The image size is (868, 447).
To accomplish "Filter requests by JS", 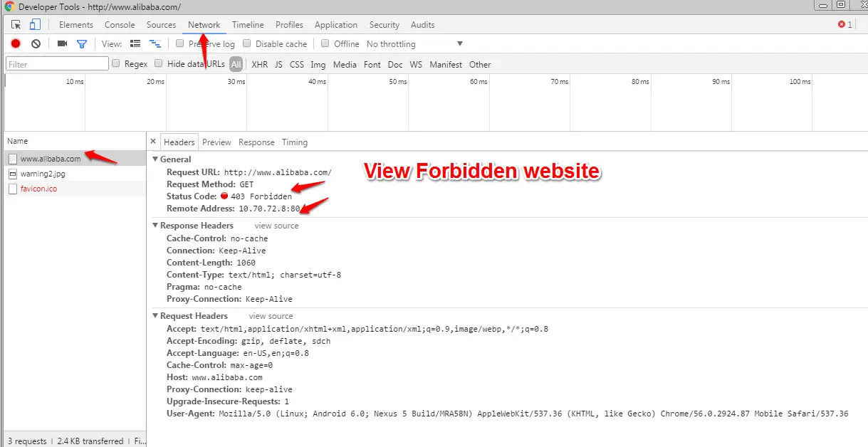I will pos(278,64).
